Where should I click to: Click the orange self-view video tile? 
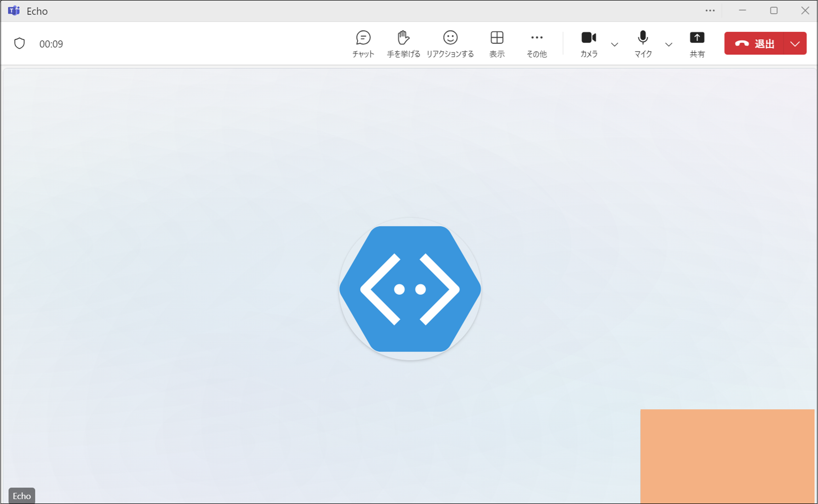click(x=727, y=456)
